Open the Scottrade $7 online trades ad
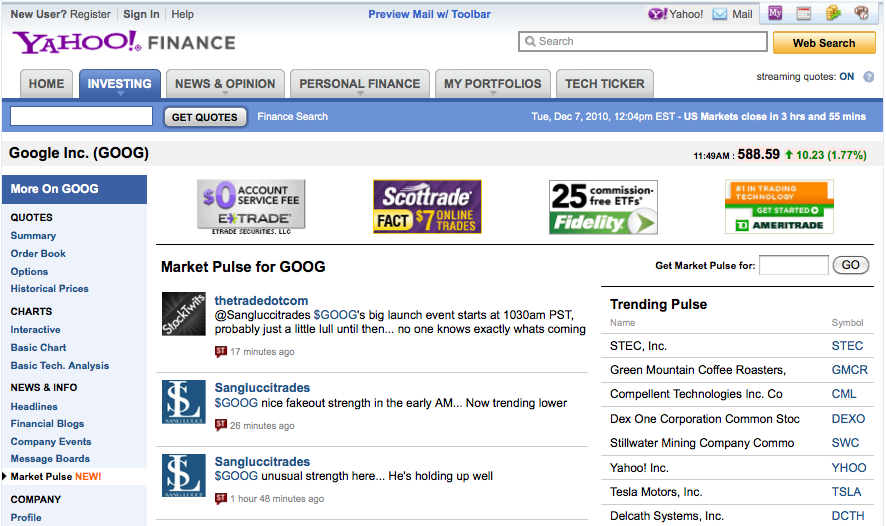This screenshot has width=886, height=526. pos(427,207)
